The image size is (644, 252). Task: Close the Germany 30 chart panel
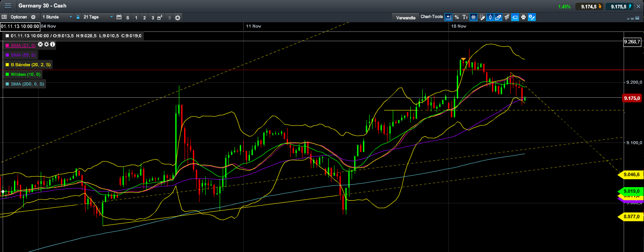638,7
